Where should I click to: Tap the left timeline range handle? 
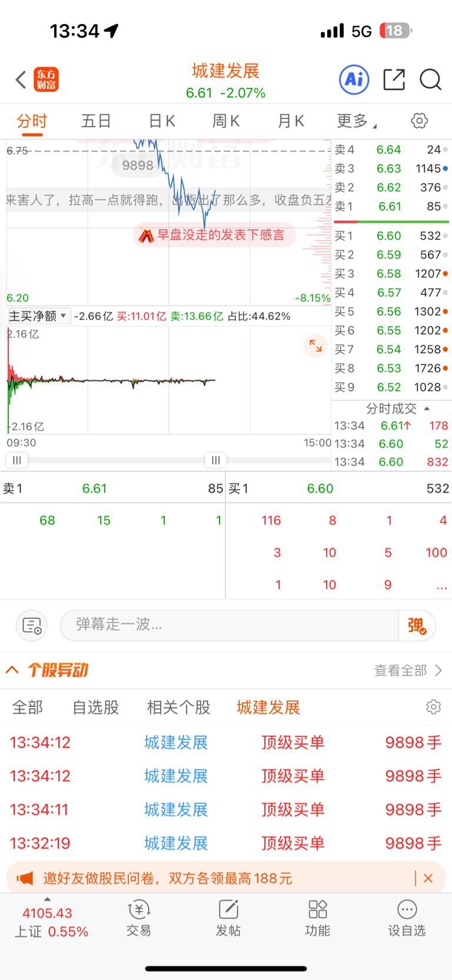(x=16, y=460)
